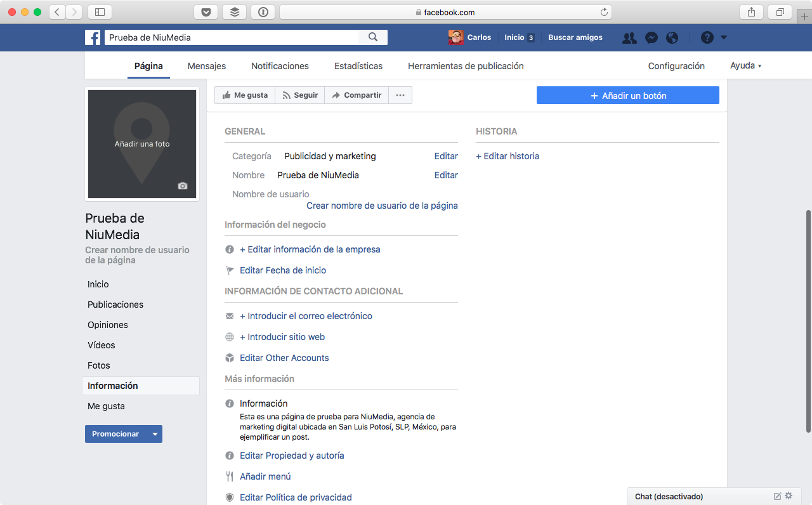Open the Messenger messages icon

pyautogui.click(x=651, y=38)
